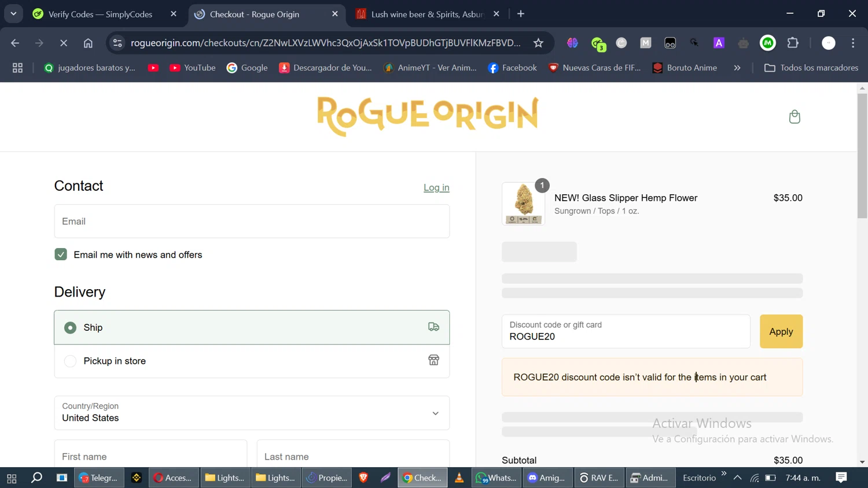Open Todos los marcadores folder
Viewport: 868px width, 488px height.
click(811, 68)
